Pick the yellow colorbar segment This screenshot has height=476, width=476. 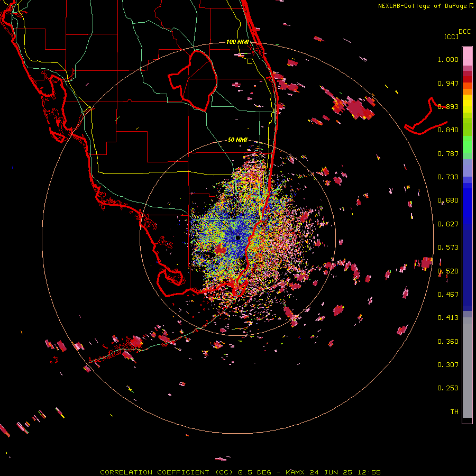pyautogui.click(x=467, y=104)
